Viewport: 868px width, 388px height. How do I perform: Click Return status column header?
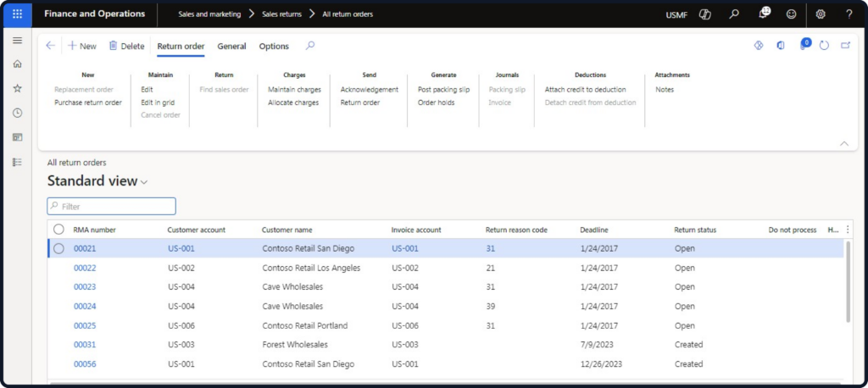(x=695, y=230)
